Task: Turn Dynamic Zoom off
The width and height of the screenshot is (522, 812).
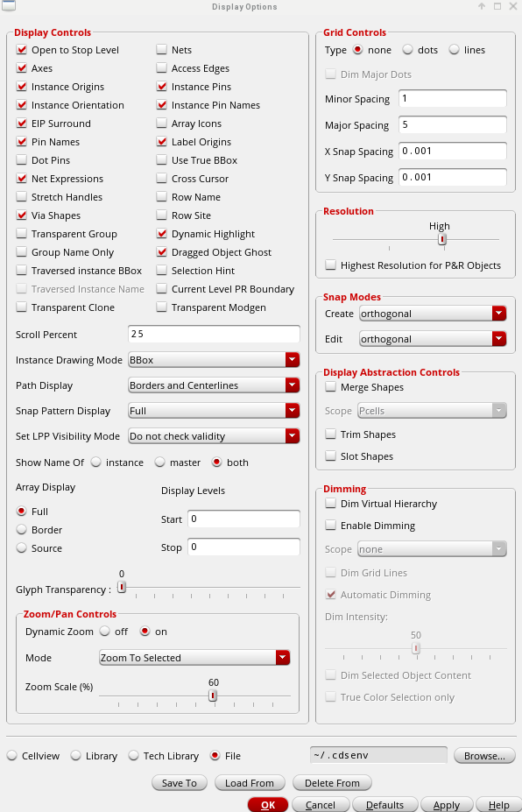Action: click(x=104, y=632)
